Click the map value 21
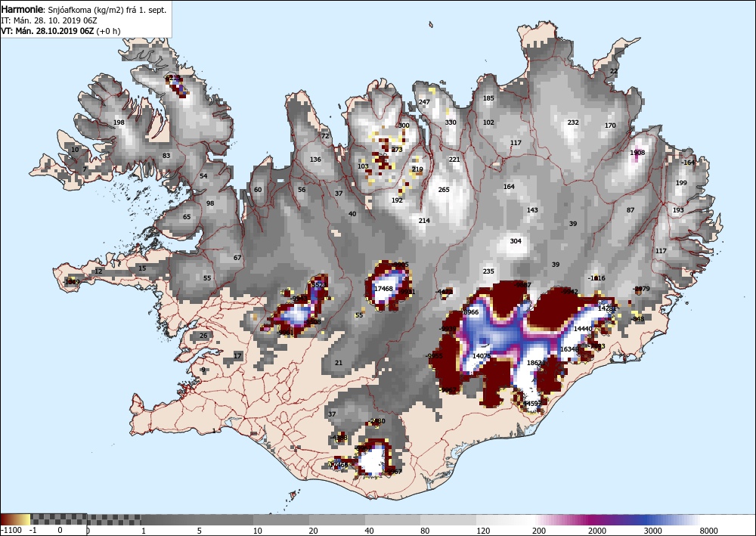The width and height of the screenshot is (756, 536). coord(339,363)
